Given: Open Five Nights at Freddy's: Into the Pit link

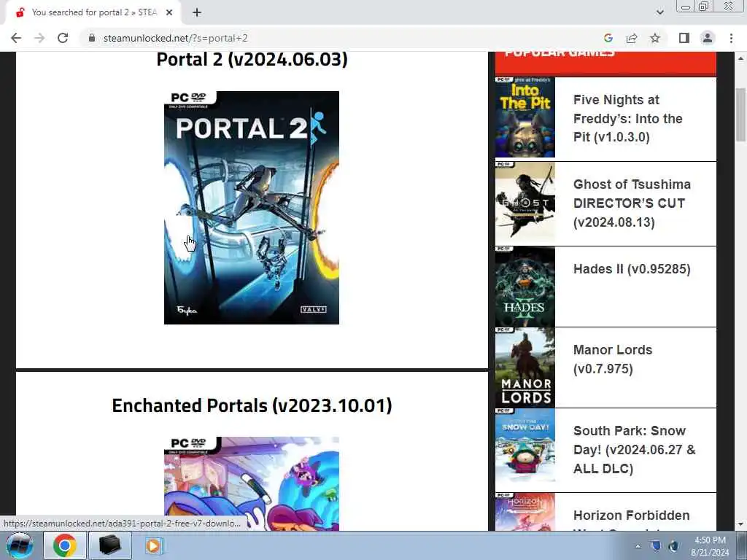Looking at the screenshot, I should 628,119.
